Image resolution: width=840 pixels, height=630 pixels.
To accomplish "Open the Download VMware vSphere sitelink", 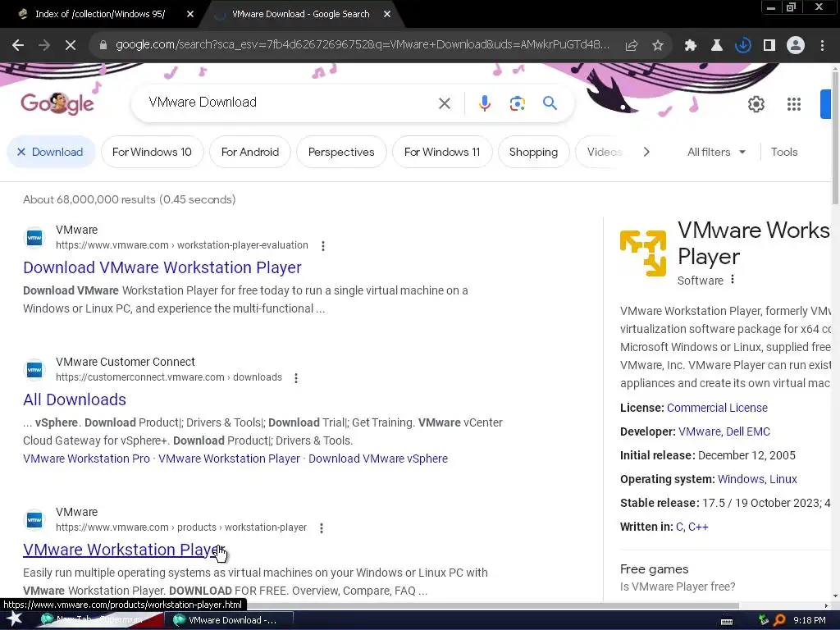I will tap(378, 459).
